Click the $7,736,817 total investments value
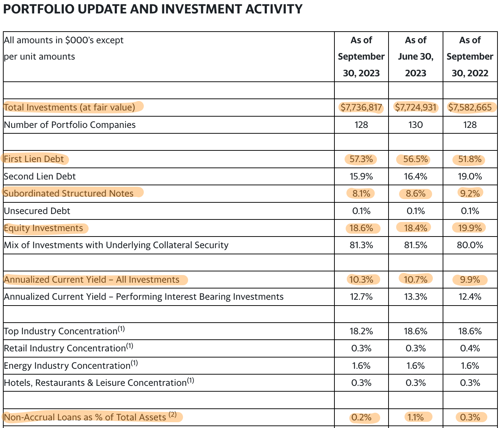This screenshot has width=504, height=428. tap(361, 108)
